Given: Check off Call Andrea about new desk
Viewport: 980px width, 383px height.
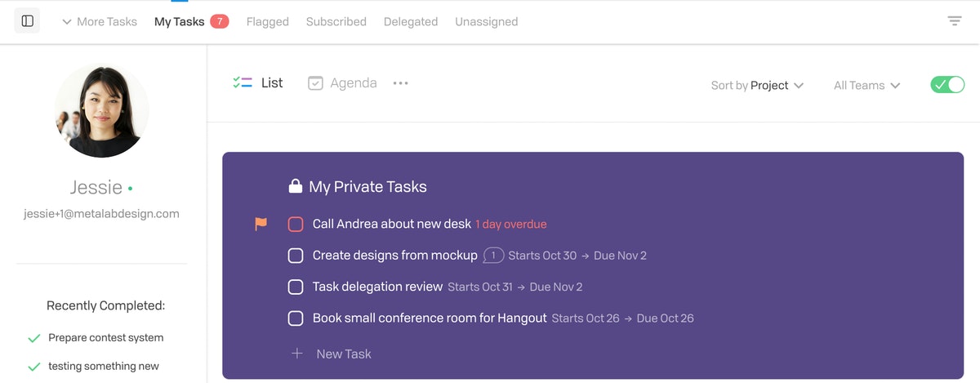Looking at the screenshot, I should (x=296, y=224).
